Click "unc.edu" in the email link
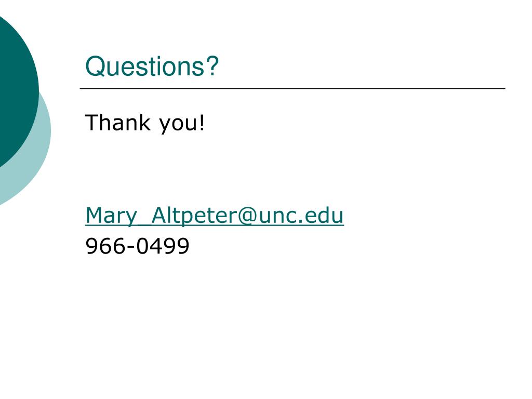The width and height of the screenshot is (532, 399). click(x=301, y=215)
